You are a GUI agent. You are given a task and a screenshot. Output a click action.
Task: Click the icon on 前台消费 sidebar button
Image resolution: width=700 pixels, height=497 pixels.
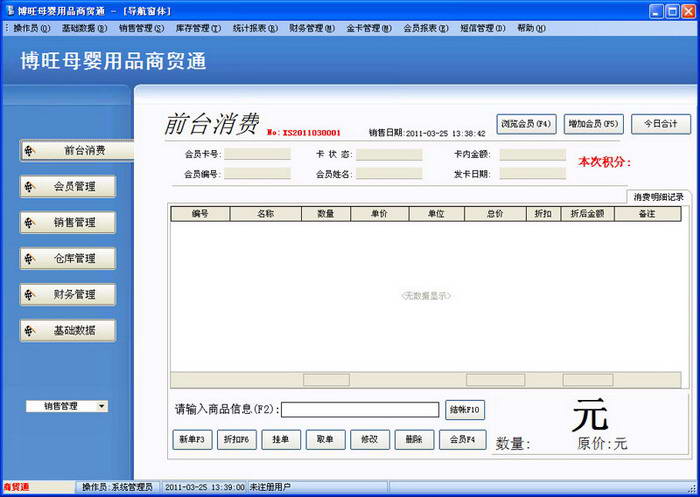point(29,151)
